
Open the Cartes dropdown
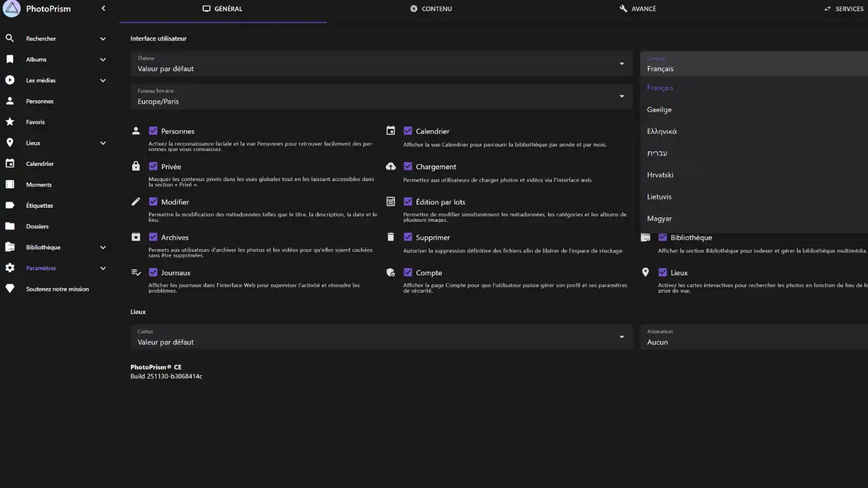pos(381,337)
